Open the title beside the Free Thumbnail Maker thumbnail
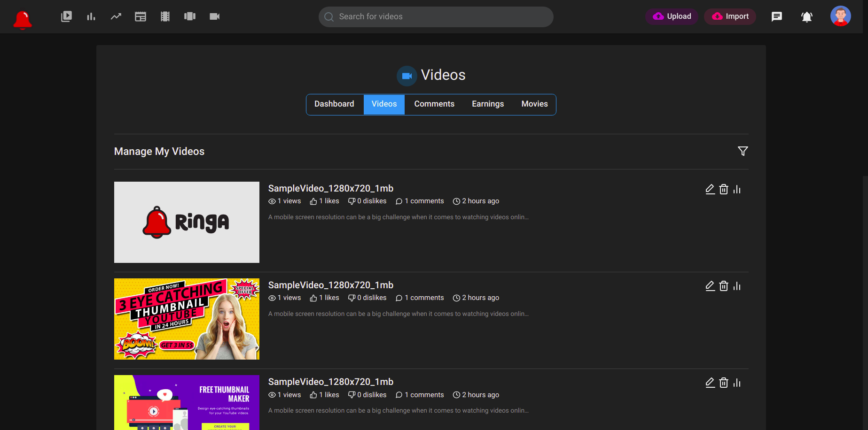Viewport: 868px width, 430px height. tap(331, 382)
